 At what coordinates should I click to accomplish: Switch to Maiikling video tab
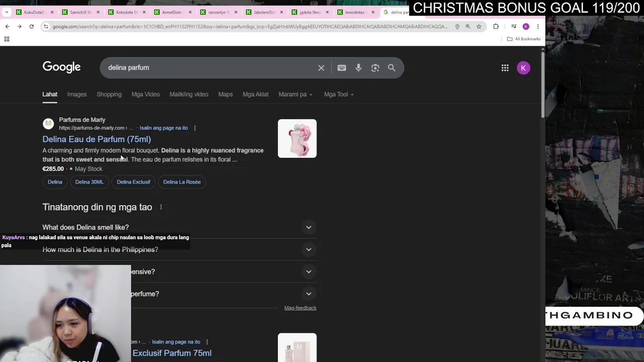click(x=189, y=95)
